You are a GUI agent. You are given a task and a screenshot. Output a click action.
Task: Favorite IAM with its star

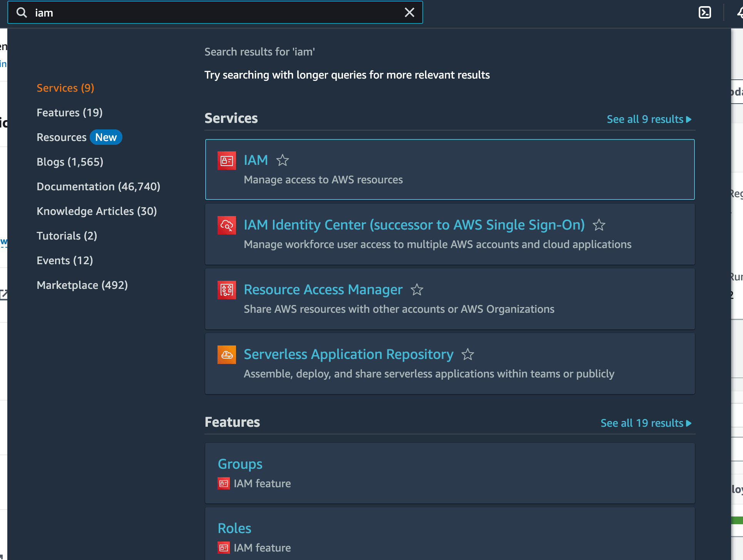tap(282, 160)
